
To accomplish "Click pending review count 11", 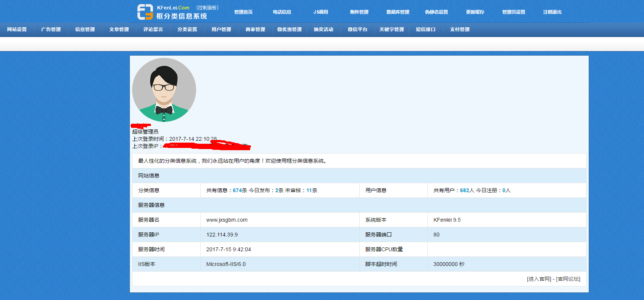I will tap(309, 191).
